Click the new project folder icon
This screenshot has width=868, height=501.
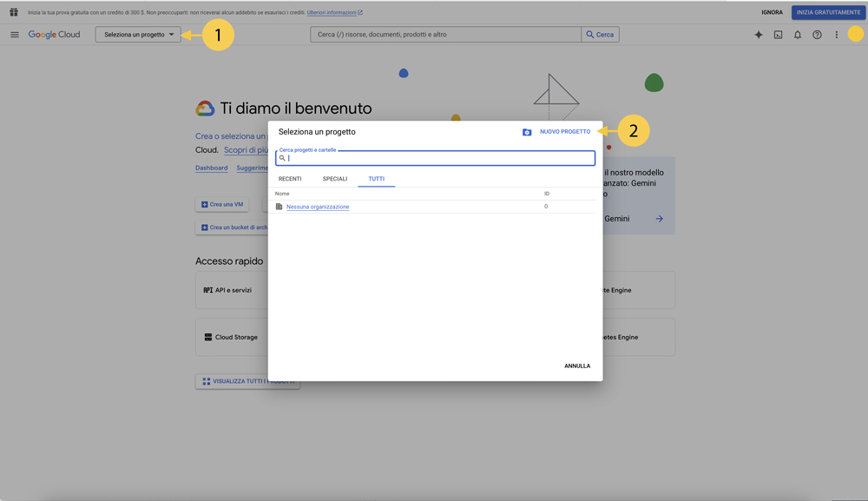pyautogui.click(x=527, y=132)
